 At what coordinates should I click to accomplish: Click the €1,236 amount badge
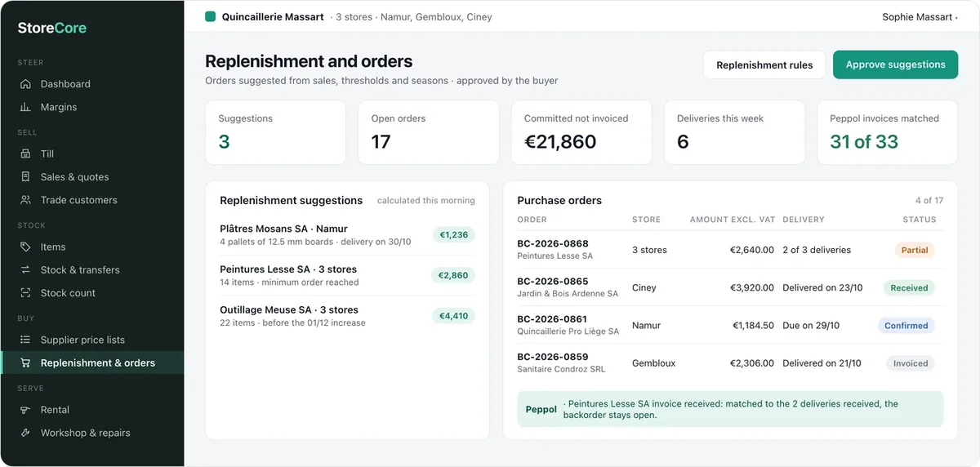[454, 235]
